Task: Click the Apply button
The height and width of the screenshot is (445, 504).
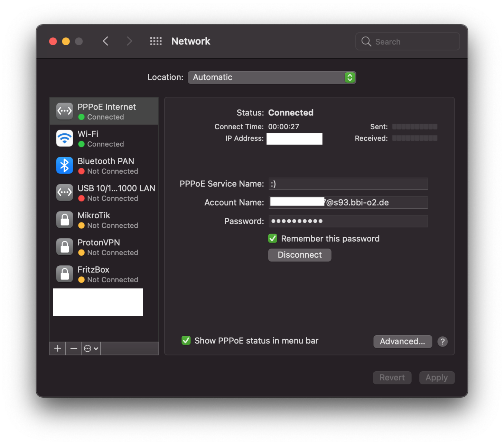Action: click(x=437, y=378)
